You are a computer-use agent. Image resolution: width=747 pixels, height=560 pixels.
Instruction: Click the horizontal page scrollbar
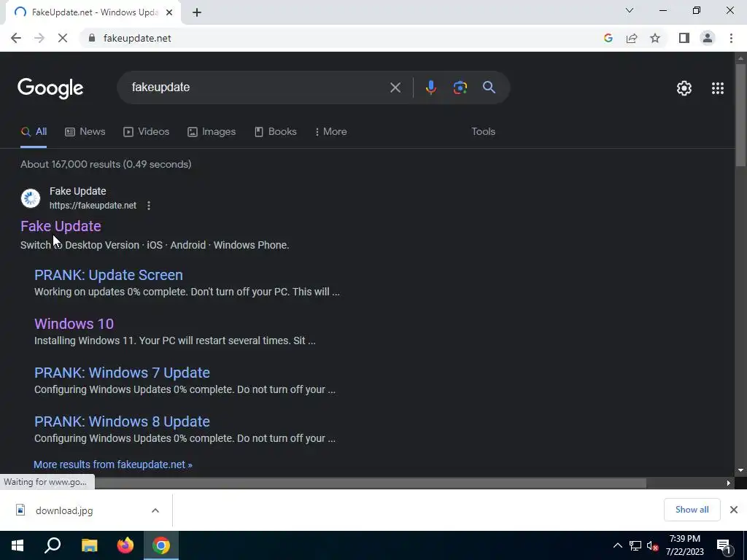[371, 483]
